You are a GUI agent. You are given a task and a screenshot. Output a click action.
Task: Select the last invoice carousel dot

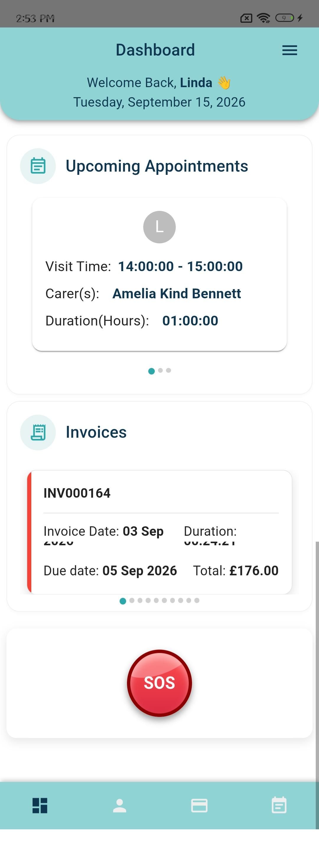pyautogui.click(x=197, y=600)
